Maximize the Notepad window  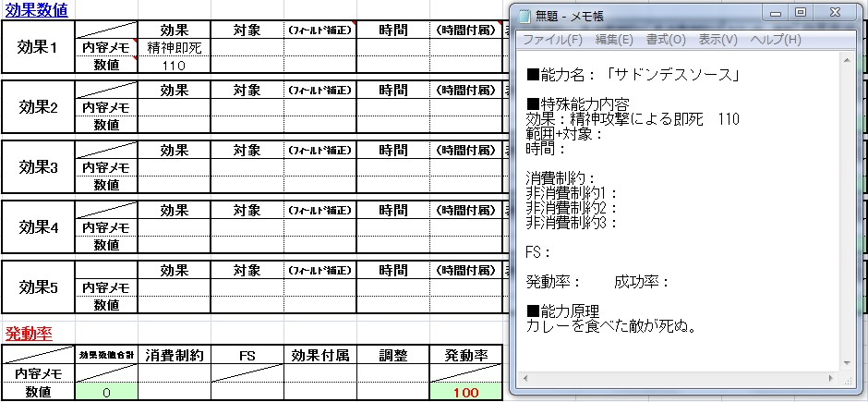(800, 13)
